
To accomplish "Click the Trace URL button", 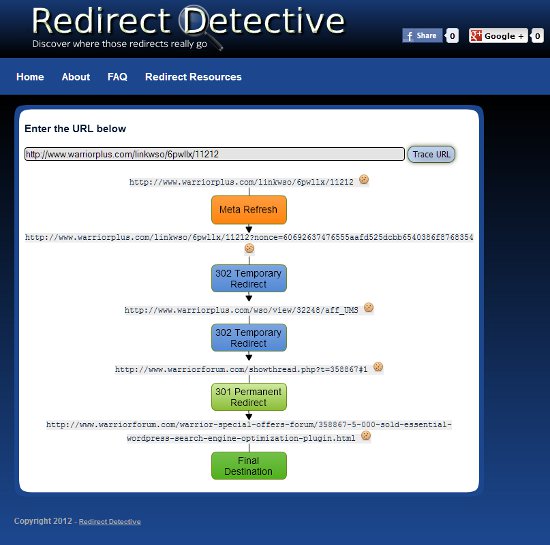I will coord(431,154).
